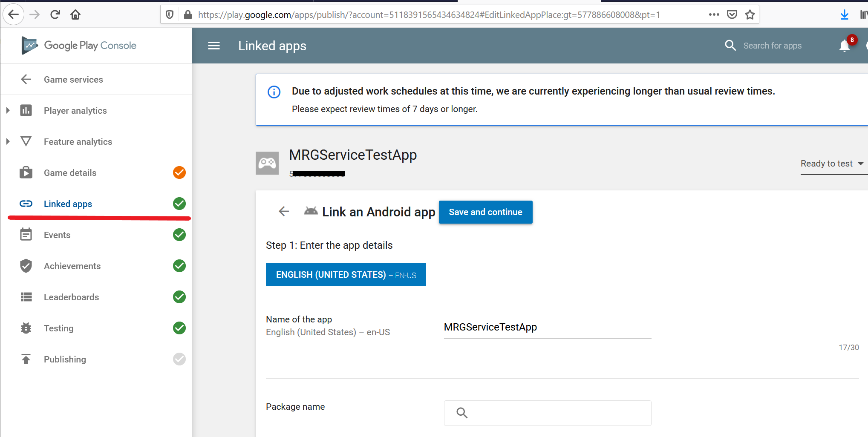Screen dimensions: 868x437
Task: Expand the Player analytics section
Action: tap(7, 110)
